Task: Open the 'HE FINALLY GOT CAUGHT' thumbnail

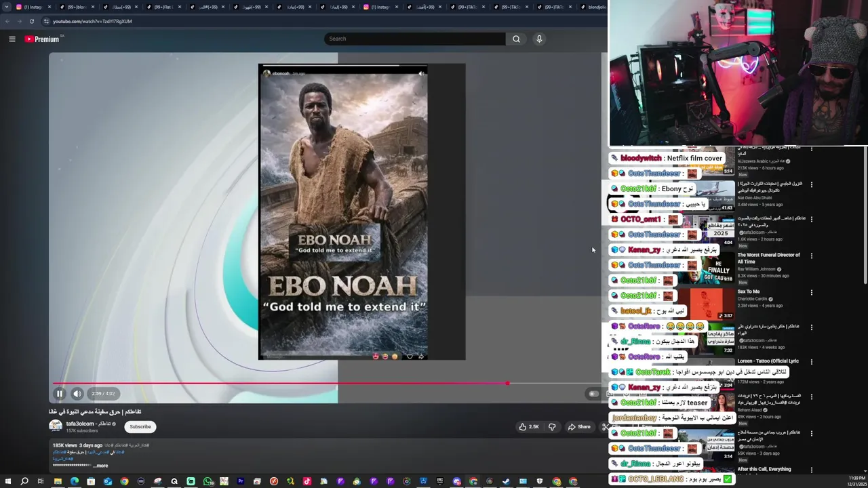Action: pos(707,268)
